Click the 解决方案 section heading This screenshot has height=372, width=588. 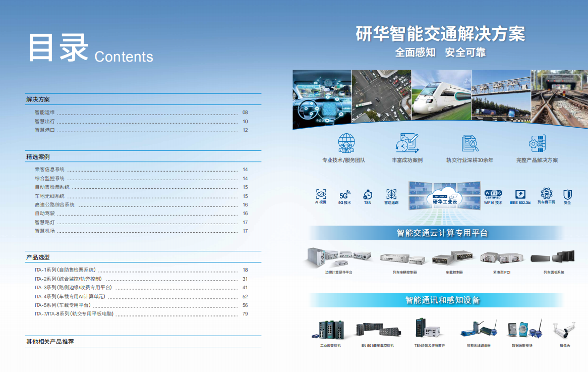(38, 99)
